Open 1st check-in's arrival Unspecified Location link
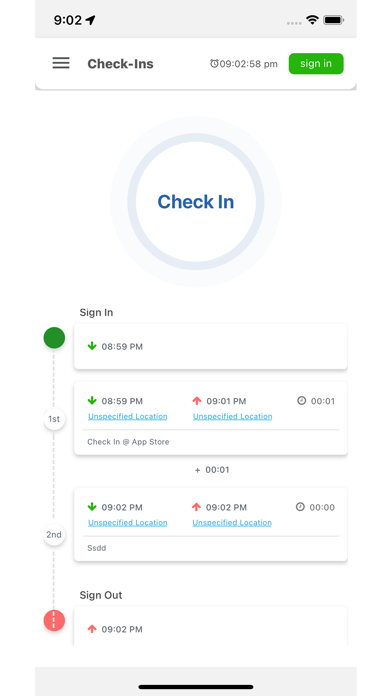 (x=127, y=416)
